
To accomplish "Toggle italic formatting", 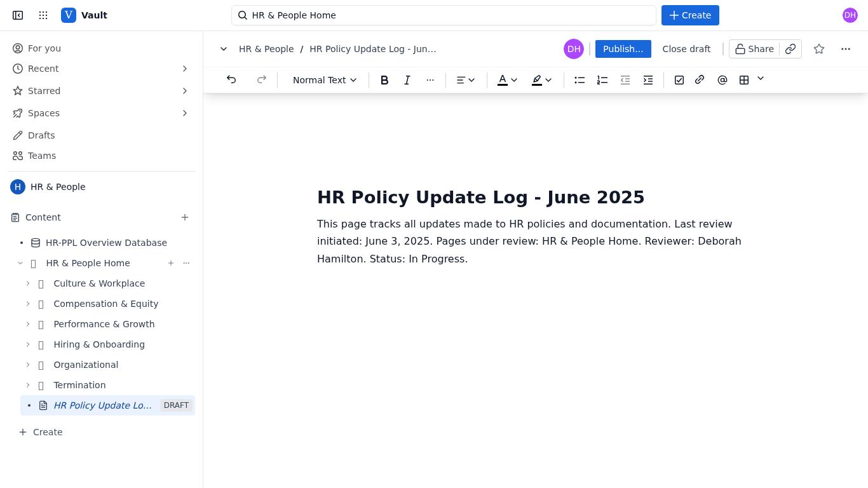I will coord(407,80).
